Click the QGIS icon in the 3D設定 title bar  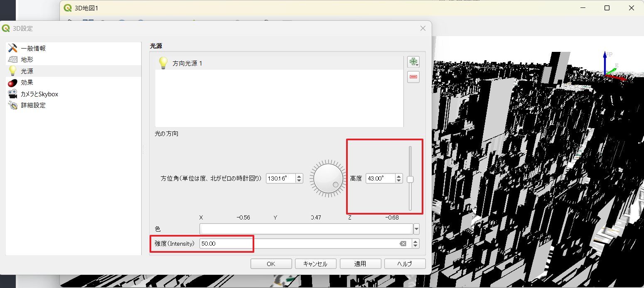(x=6, y=28)
